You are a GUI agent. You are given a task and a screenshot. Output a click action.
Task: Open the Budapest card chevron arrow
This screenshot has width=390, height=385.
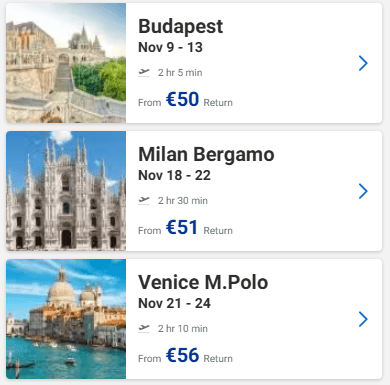(363, 63)
